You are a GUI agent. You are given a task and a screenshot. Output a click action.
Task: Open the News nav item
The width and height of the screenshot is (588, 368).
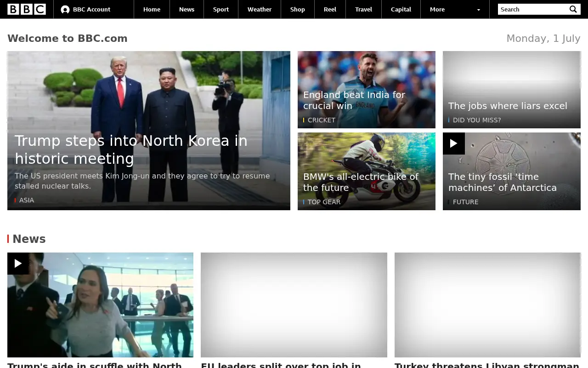point(187,9)
